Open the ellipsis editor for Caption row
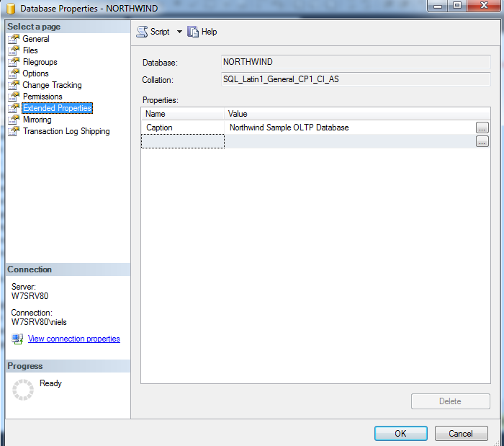This screenshot has width=504, height=446. tap(482, 128)
